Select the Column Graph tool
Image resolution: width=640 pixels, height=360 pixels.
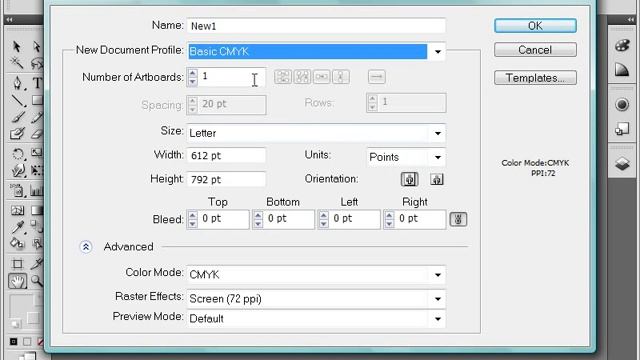pyautogui.click(x=37, y=190)
